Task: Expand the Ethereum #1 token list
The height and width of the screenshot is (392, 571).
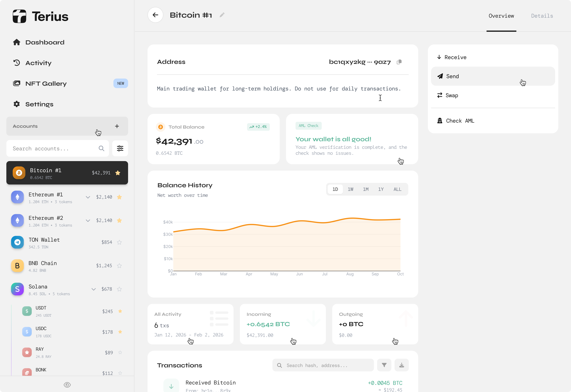Action: tap(88, 197)
